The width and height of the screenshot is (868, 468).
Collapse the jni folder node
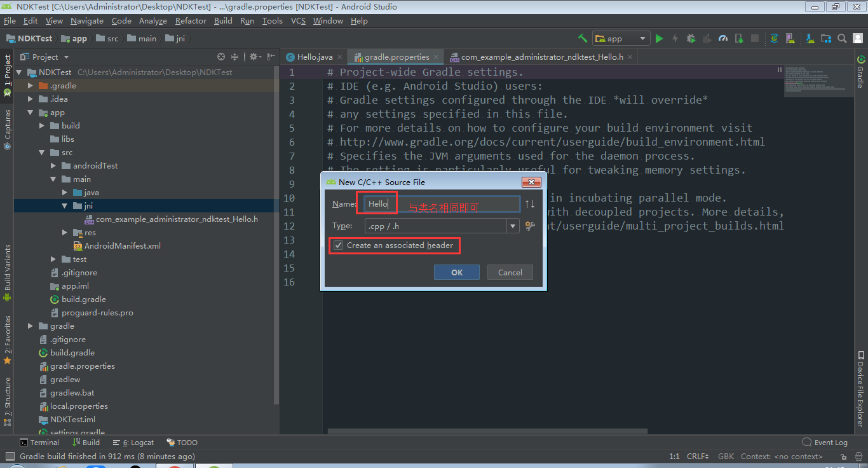point(65,205)
